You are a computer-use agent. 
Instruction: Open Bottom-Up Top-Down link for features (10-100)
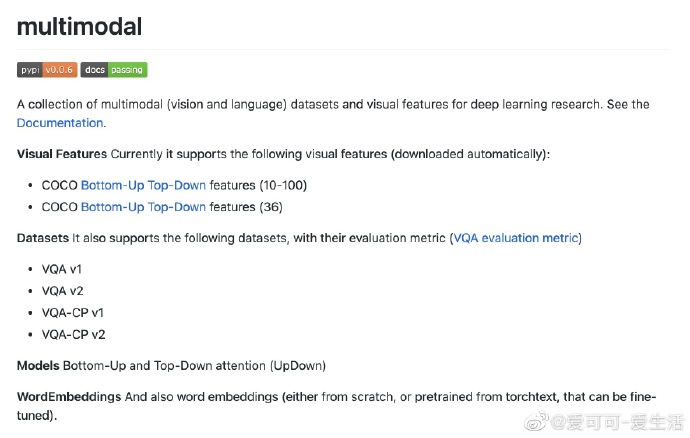[x=143, y=185]
